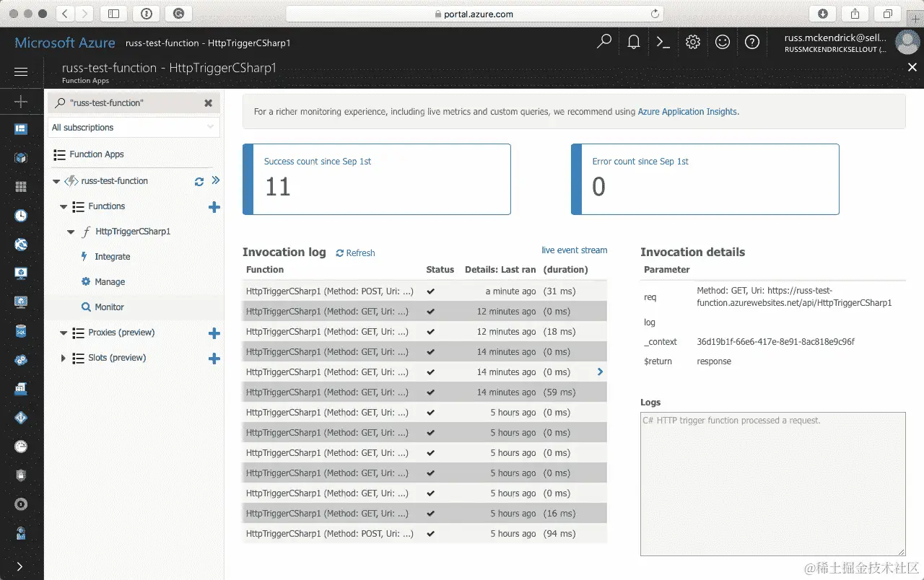Open Security Center shield icon in sidebar
This screenshot has width=924, height=580.
(x=21, y=475)
